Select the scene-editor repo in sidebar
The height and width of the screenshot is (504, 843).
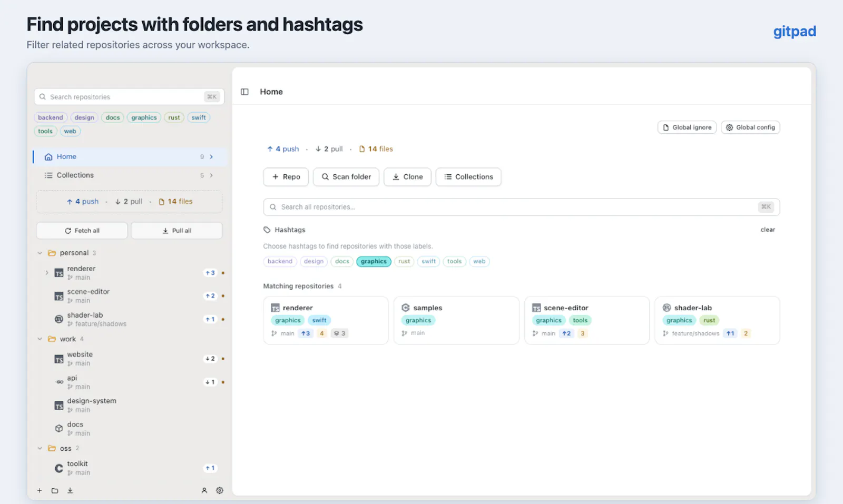click(x=130, y=296)
